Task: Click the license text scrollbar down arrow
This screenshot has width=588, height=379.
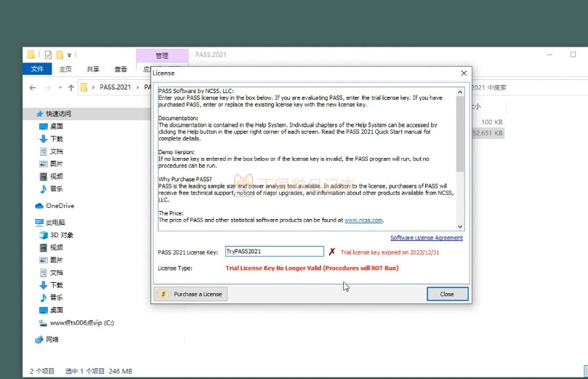Action: point(460,227)
